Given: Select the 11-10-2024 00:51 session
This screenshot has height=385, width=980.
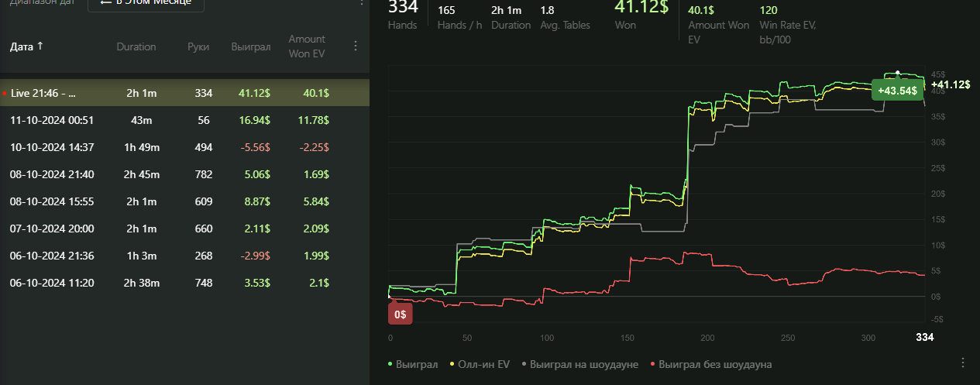Looking at the screenshot, I should tap(184, 120).
